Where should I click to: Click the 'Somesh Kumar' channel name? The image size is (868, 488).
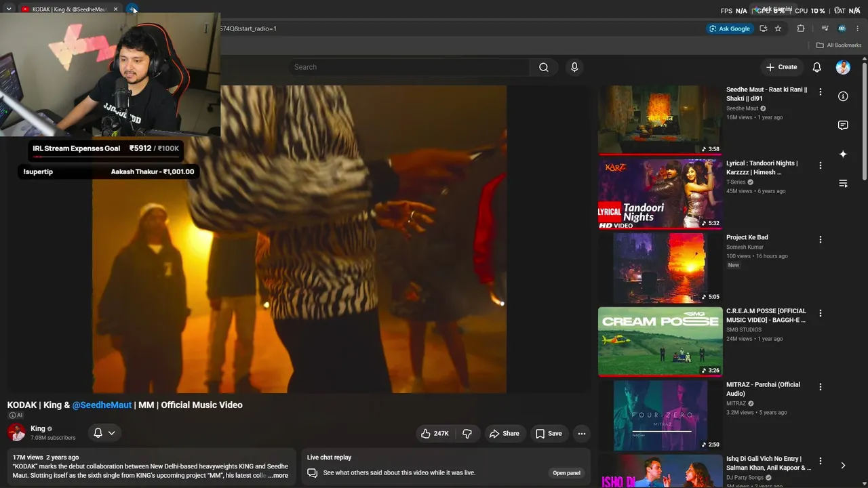tap(745, 247)
